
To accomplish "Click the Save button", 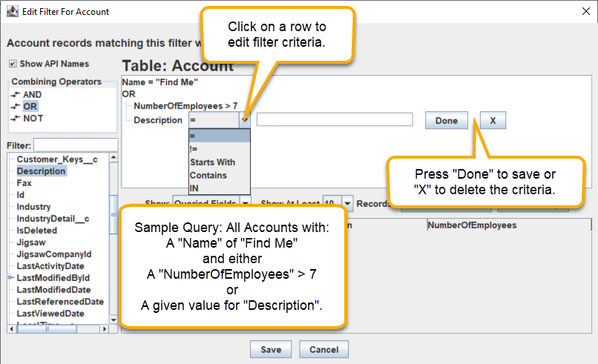I will [271, 349].
